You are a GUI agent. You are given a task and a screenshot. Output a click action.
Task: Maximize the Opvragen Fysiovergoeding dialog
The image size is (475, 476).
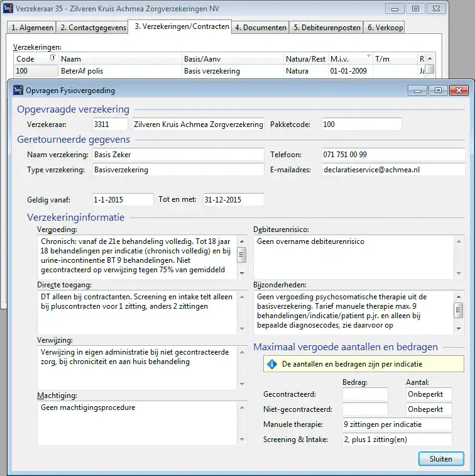pos(439,91)
